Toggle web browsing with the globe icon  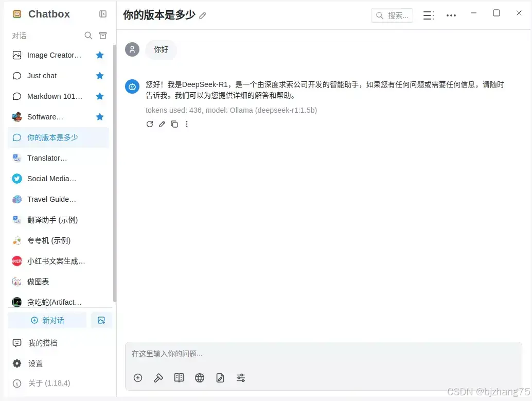(x=200, y=378)
